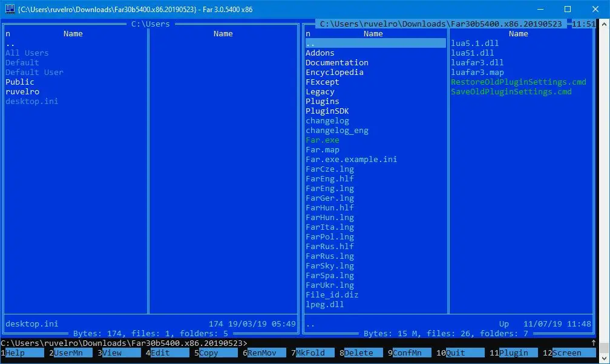Click the 6 RenMov function key
The height and width of the screenshot is (364, 610).
[264, 353]
